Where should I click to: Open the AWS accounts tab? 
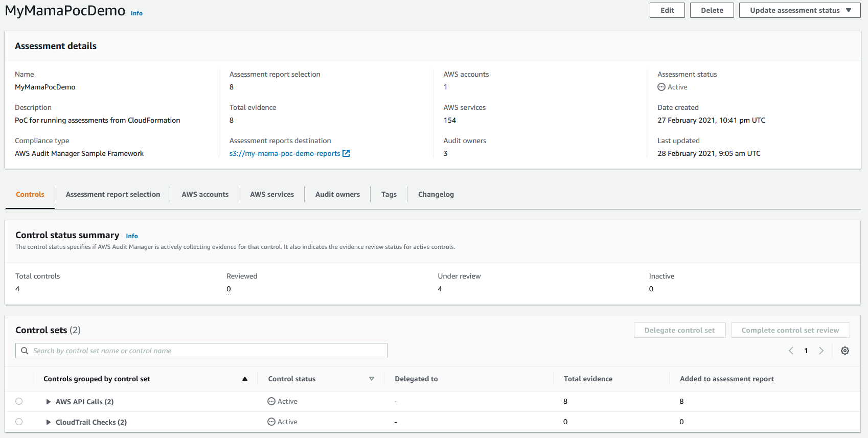point(205,194)
